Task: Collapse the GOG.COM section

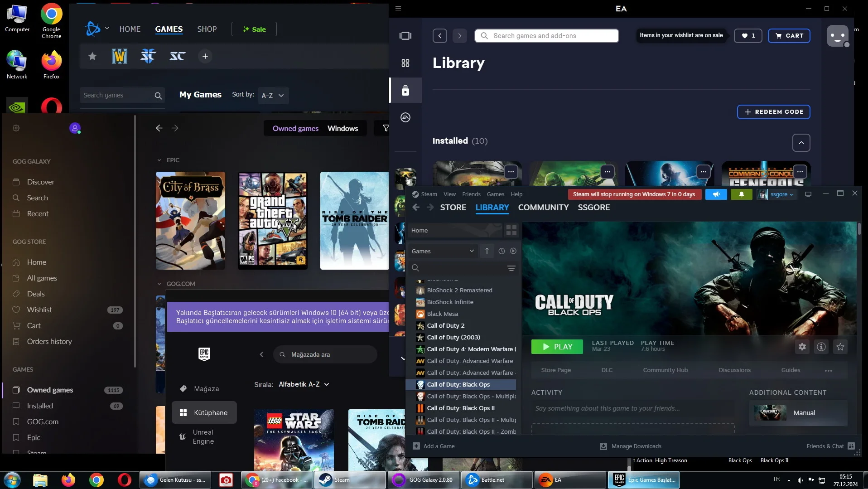Action: pyautogui.click(x=159, y=284)
